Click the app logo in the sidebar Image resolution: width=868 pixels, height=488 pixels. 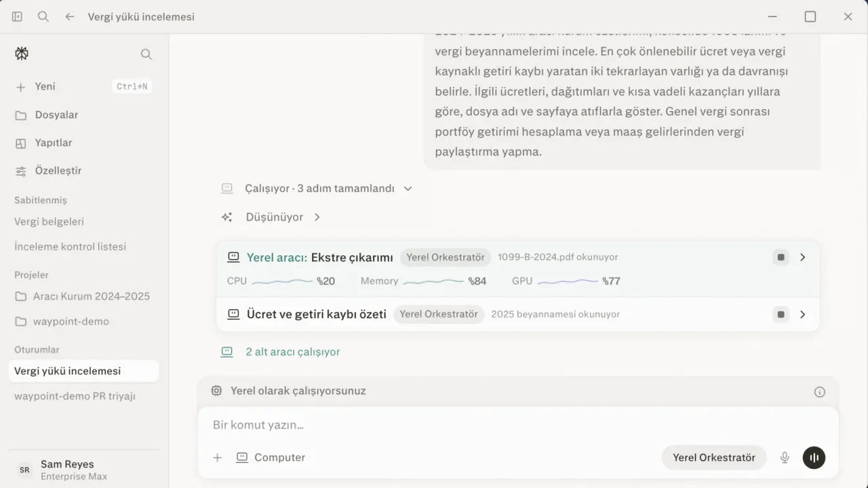22,54
